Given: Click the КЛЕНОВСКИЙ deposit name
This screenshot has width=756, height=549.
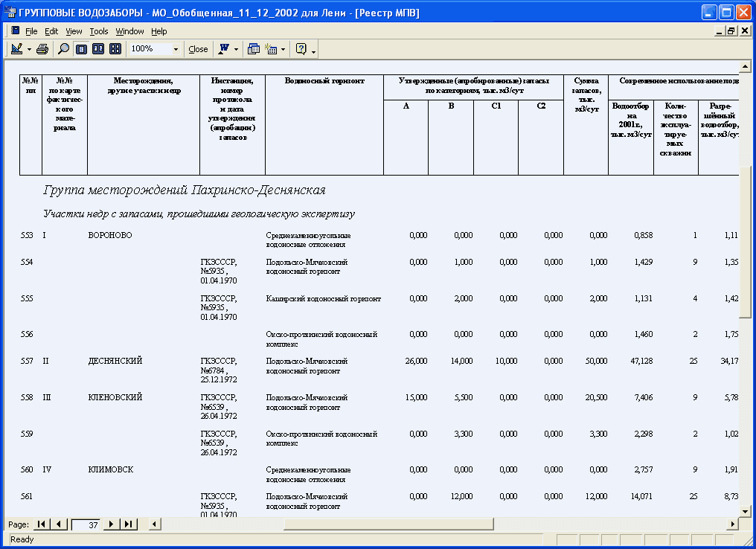Looking at the screenshot, I should coord(115,398).
